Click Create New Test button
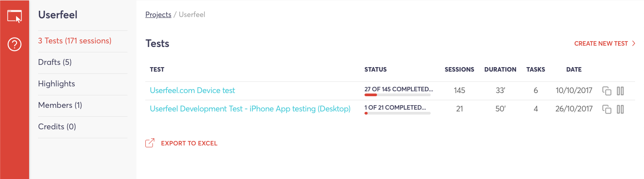 (601, 44)
